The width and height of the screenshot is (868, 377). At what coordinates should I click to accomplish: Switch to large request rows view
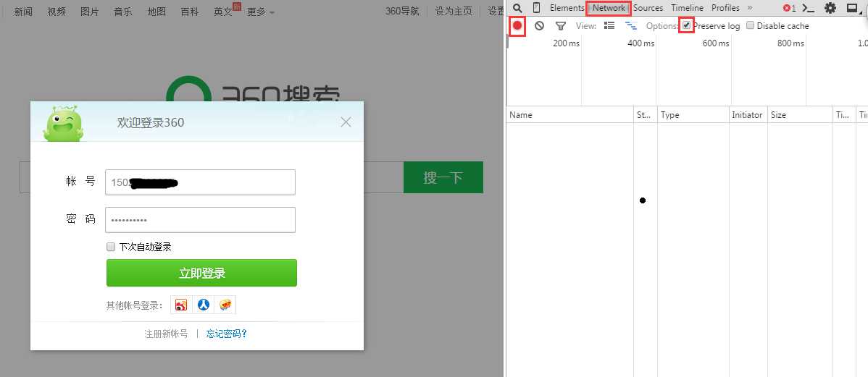tap(609, 25)
